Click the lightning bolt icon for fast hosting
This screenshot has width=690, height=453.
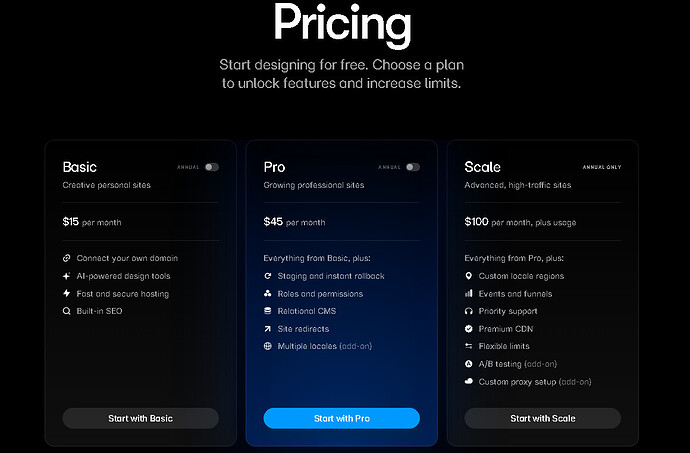point(66,294)
